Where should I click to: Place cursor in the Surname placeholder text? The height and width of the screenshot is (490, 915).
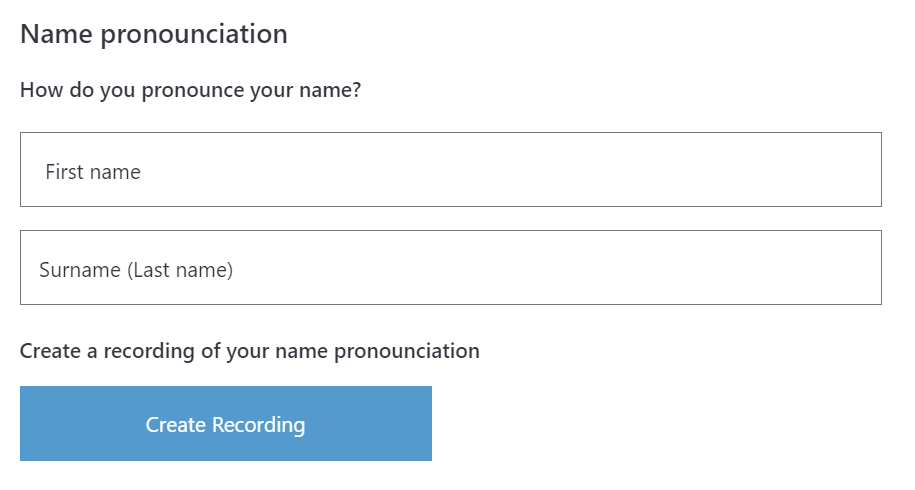(136, 270)
